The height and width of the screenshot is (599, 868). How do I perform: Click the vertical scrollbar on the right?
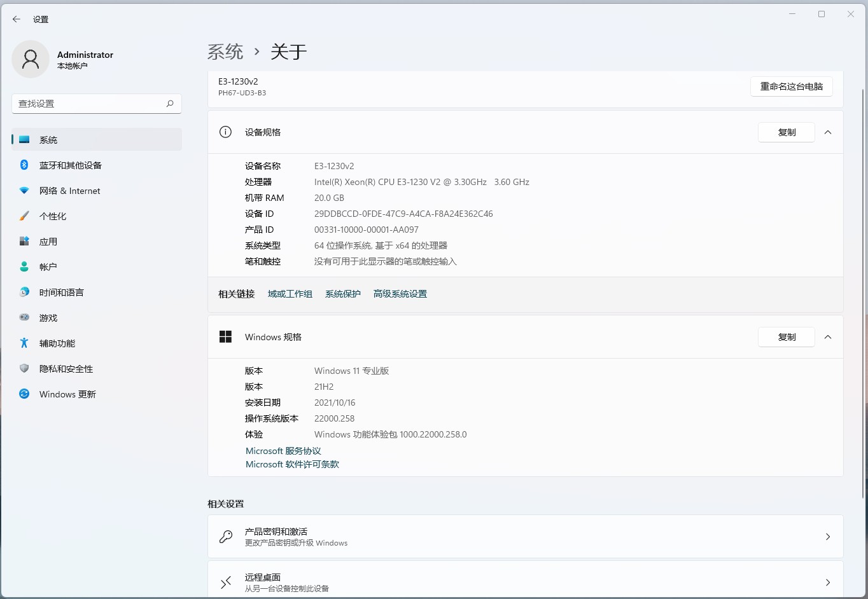pyautogui.click(x=863, y=293)
